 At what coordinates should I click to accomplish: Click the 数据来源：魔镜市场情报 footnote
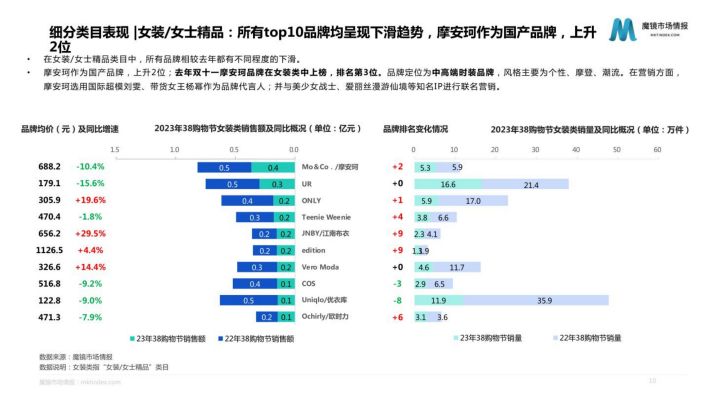(76, 357)
